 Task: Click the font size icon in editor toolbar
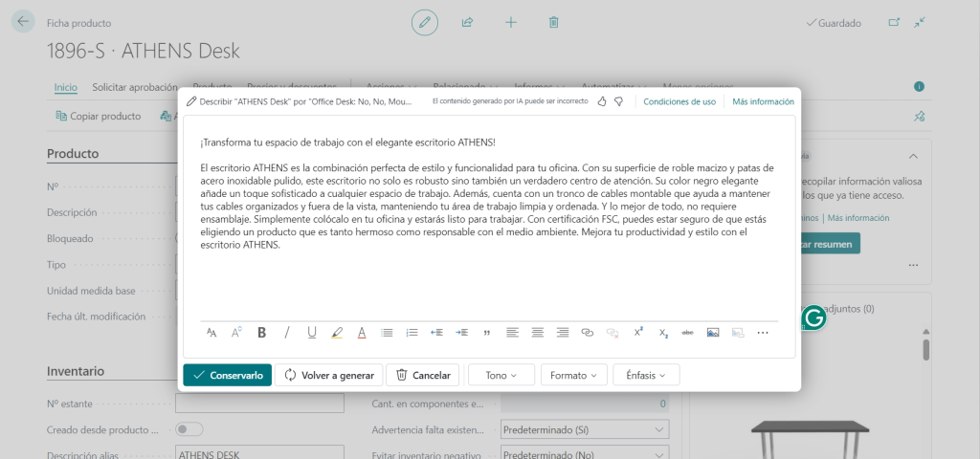click(236, 333)
